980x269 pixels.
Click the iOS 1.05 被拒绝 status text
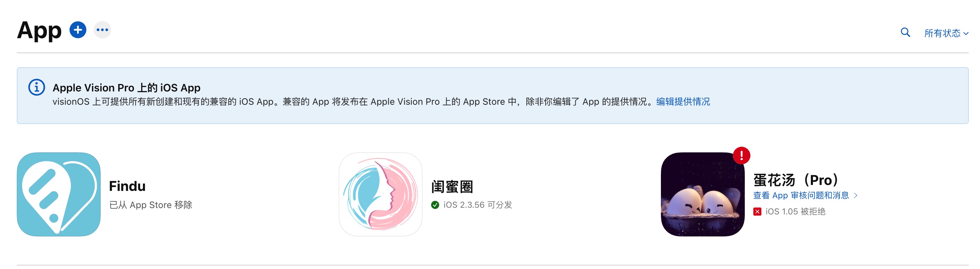tap(795, 212)
